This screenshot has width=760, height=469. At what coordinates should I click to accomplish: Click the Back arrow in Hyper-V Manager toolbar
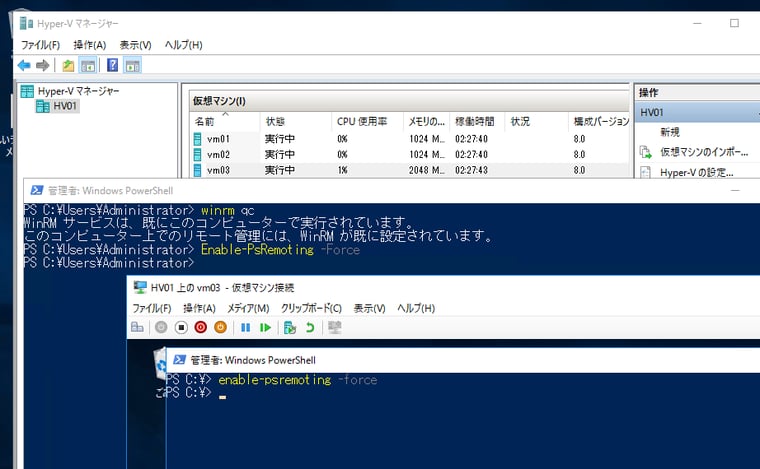(x=24, y=65)
